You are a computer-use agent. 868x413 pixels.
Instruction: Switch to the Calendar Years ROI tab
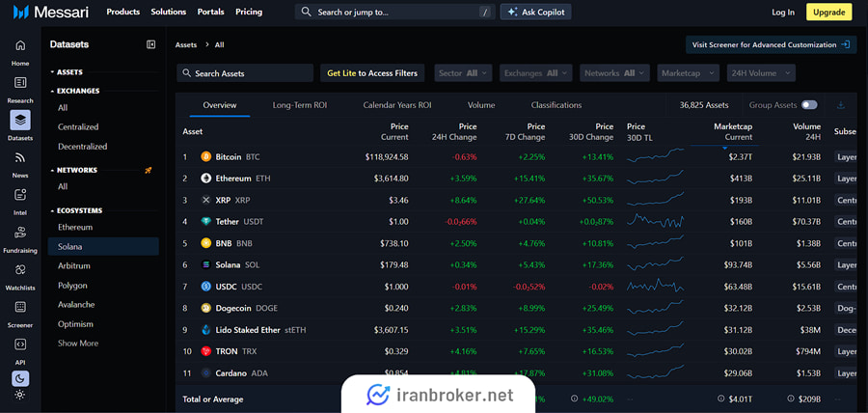[x=397, y=105]
